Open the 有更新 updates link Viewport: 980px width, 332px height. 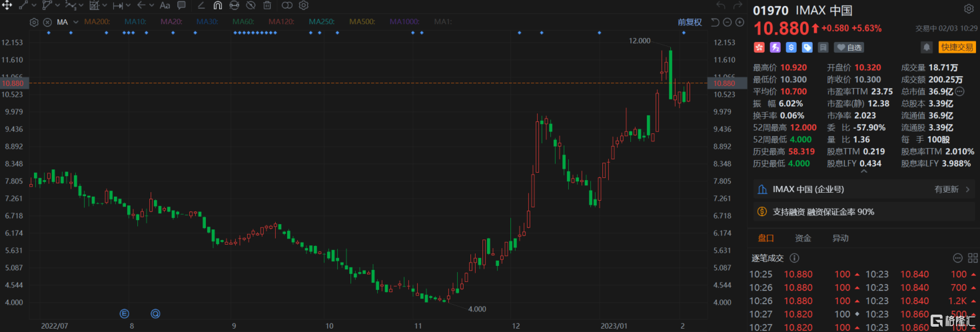(952, 189)
